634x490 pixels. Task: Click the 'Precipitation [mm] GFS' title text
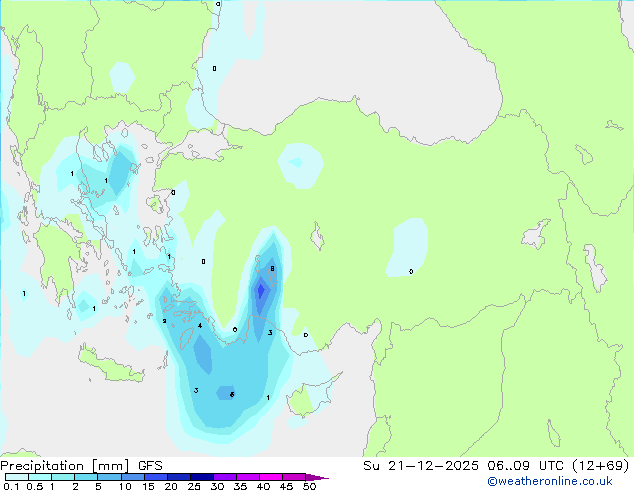[x=81, y=466]
